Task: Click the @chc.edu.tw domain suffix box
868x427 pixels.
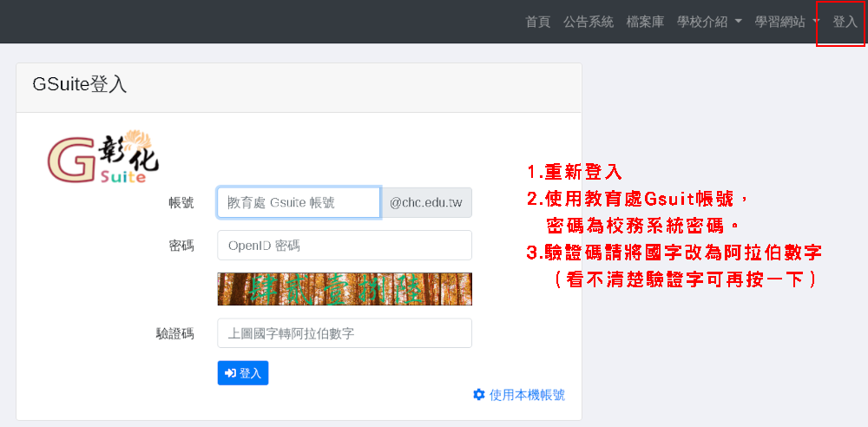Action: [x=425, y=203]
